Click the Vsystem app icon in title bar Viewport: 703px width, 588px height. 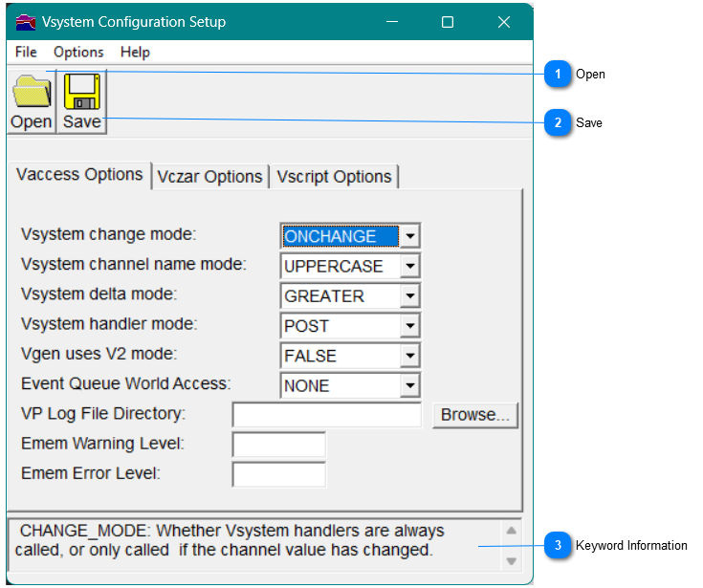[26, 22]
